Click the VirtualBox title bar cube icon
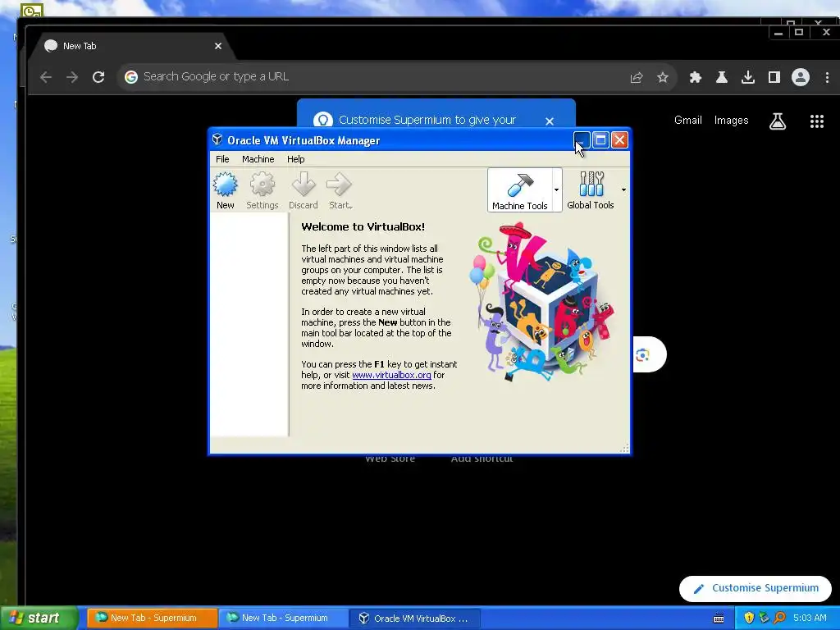Viewport: 840px width, 630px height. 217,139
